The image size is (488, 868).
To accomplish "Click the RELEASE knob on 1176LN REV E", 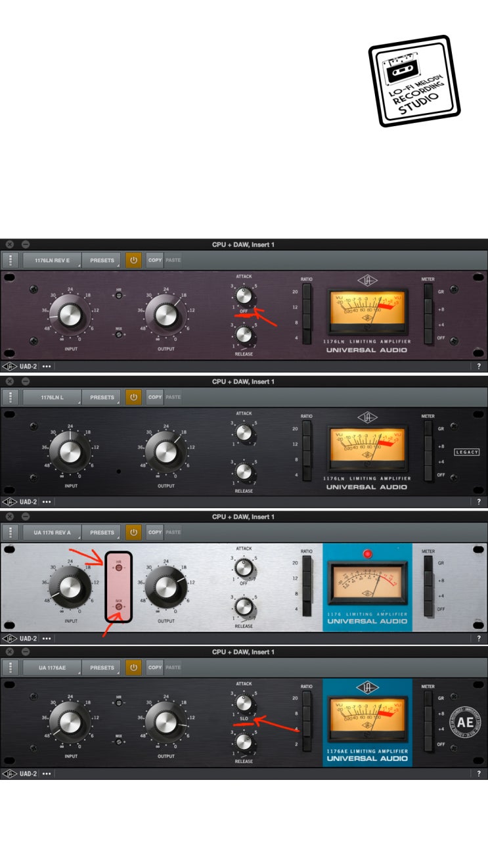I will (244, 335).
